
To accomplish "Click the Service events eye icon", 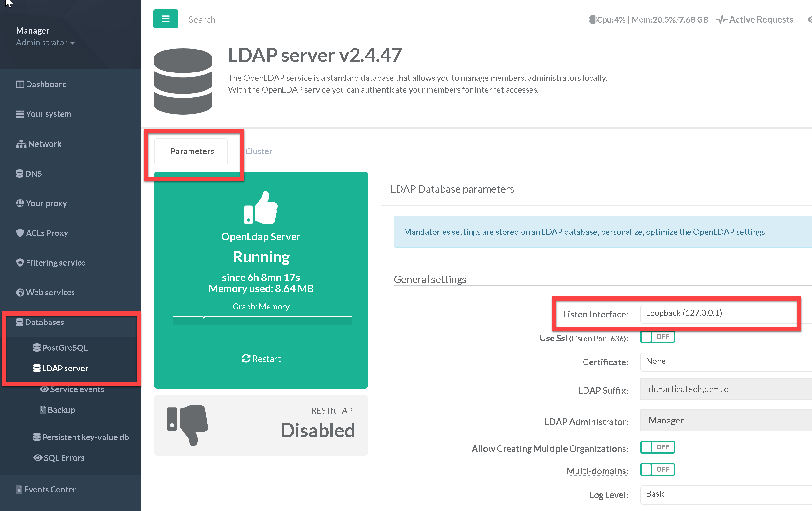I will [x=44, y=389].
